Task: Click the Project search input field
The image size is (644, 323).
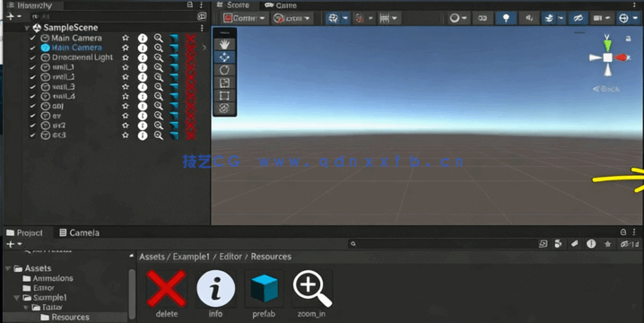Action: [443, 244]
